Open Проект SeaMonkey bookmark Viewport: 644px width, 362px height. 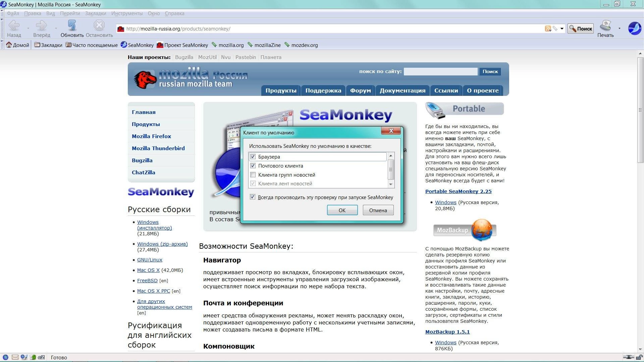click(x=182, y=45)
